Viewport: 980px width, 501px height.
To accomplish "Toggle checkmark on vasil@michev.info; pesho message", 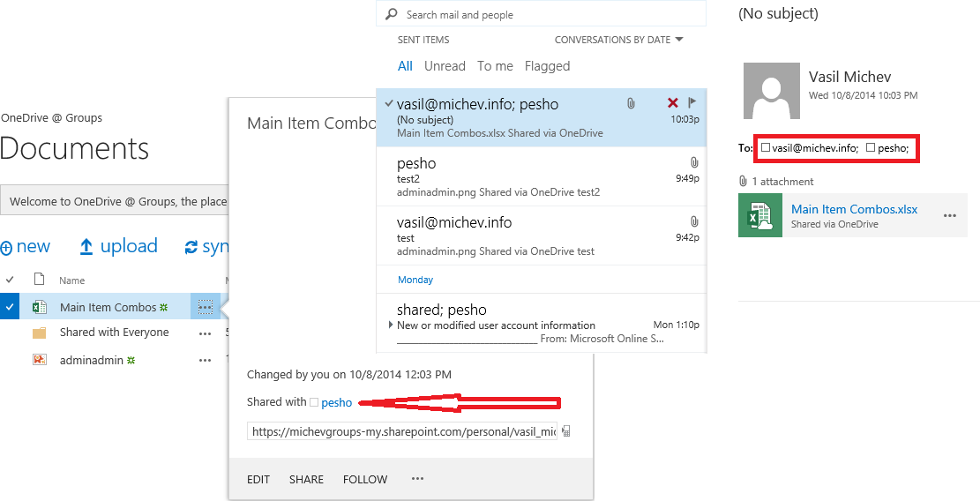I will click(389, 103).
